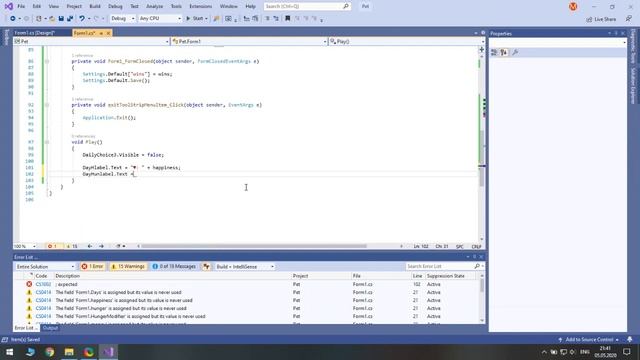Open the Project menu
The height and width of the screenshot is (360, 640).
pyautogui.click(x=74, y=7)
